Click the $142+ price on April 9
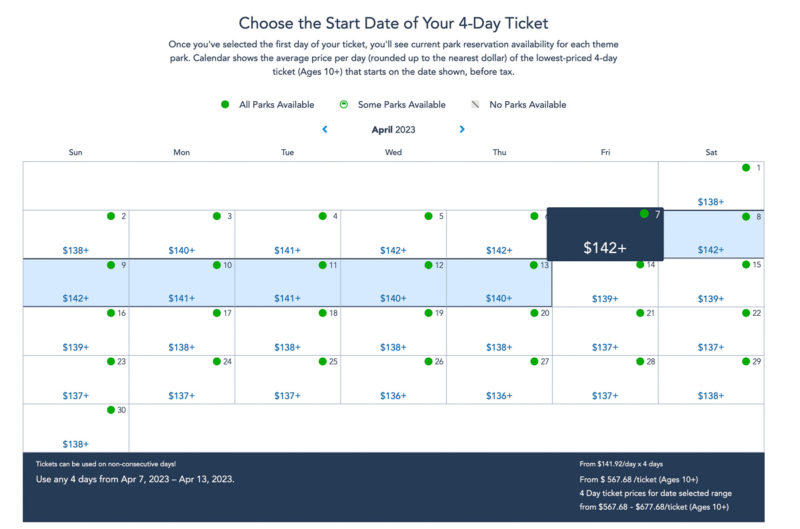The height and width of the screenshot is (529, 800). [76, 298]
